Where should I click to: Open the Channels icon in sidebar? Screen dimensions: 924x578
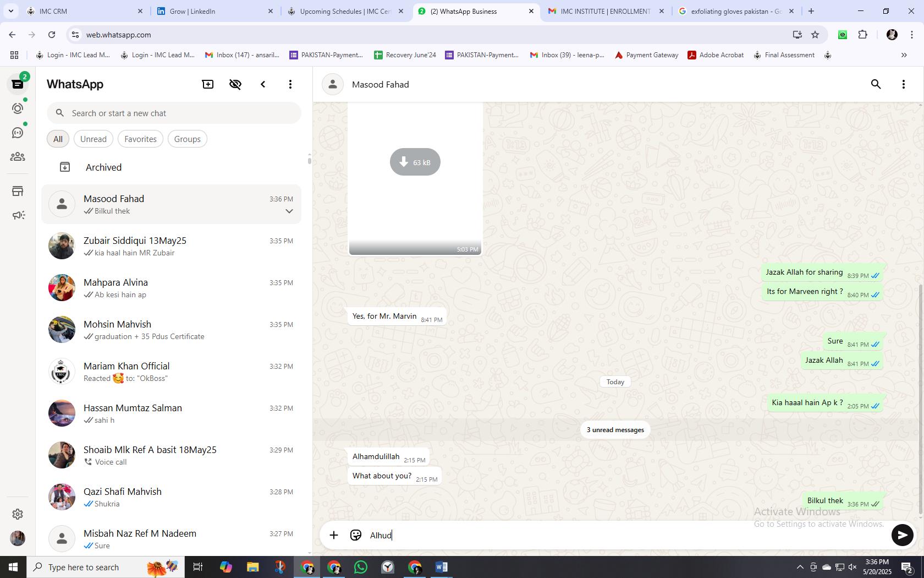tap(18, 133)
